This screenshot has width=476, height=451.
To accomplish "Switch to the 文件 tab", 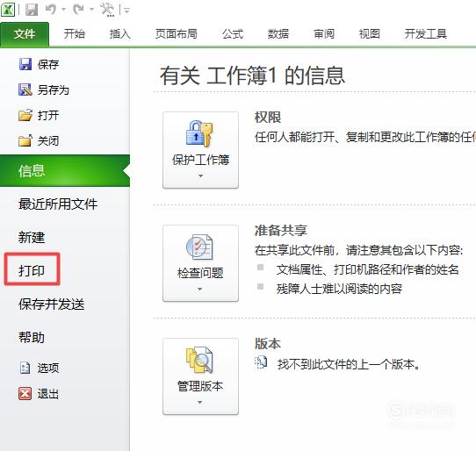I will click(x=25, y=34).
